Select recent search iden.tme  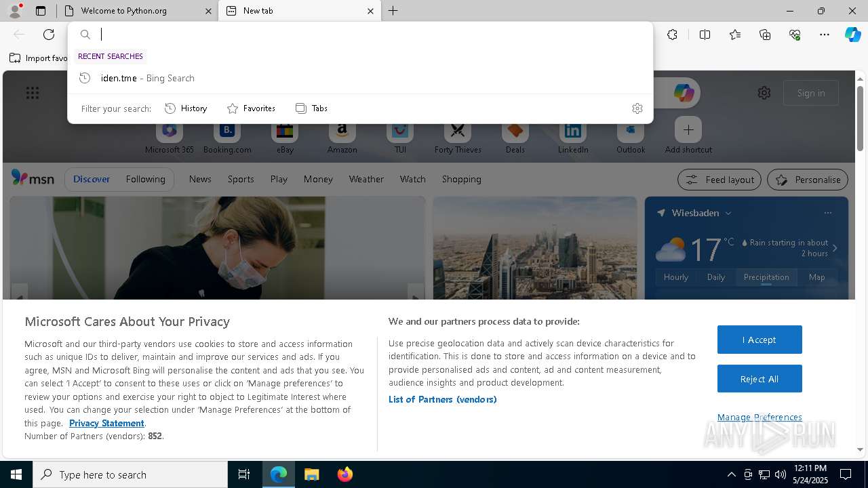pos(360,78)
